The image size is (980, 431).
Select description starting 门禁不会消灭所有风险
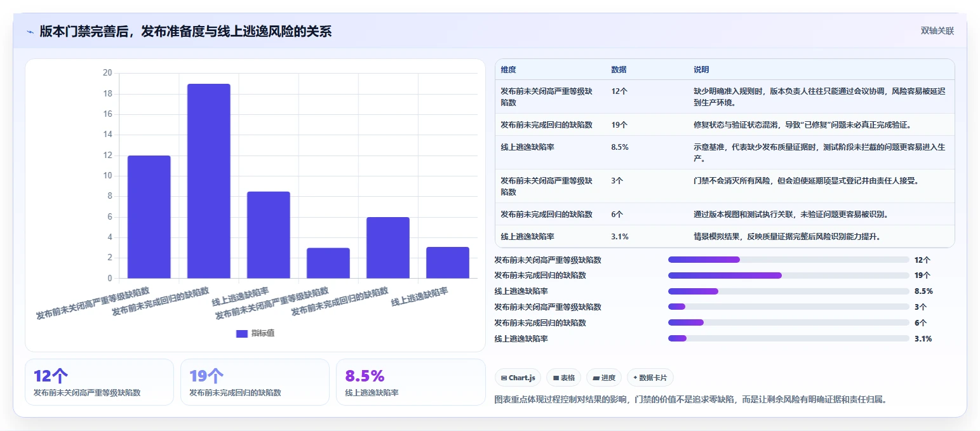coord(806,181)
